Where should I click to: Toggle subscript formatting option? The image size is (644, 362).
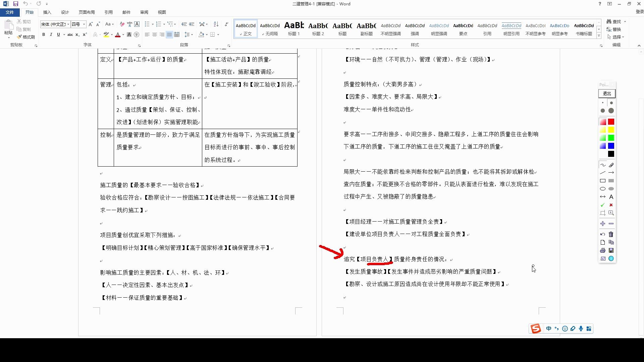click(x=78, y=35)
